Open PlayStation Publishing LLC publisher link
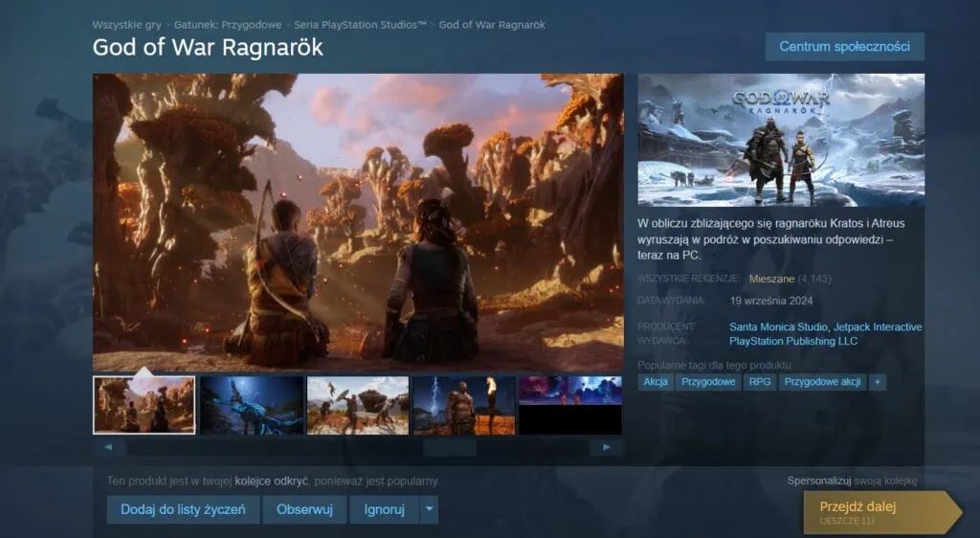 point(793,341)
